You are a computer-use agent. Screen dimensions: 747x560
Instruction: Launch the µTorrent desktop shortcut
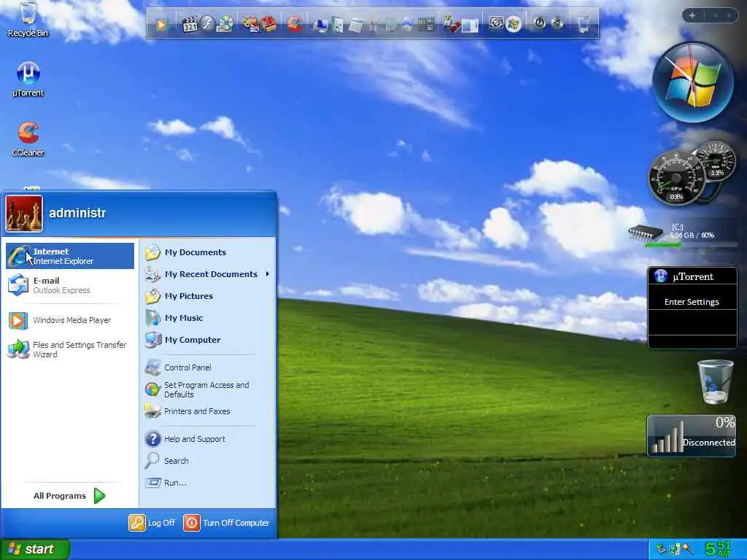point(28,79)
